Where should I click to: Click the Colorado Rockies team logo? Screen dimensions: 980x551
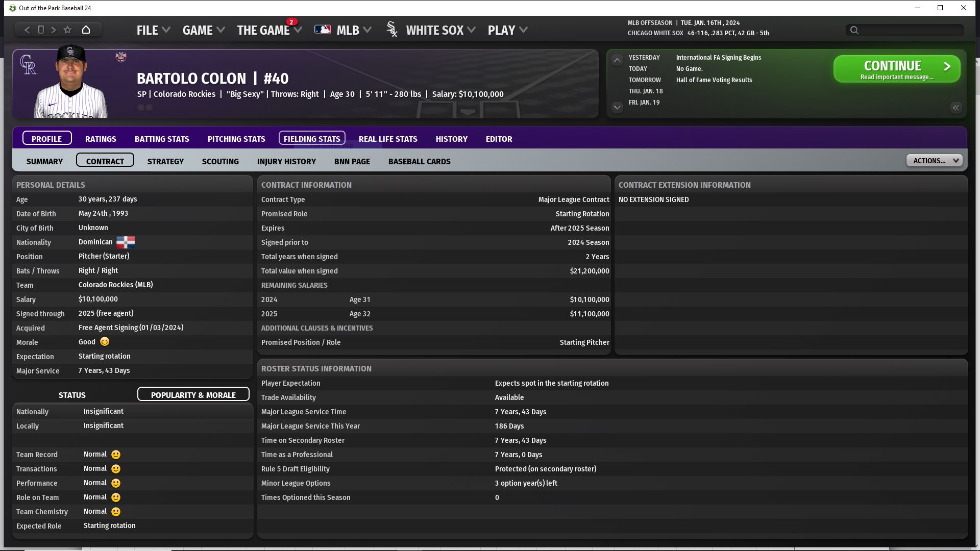pos(28,65)
